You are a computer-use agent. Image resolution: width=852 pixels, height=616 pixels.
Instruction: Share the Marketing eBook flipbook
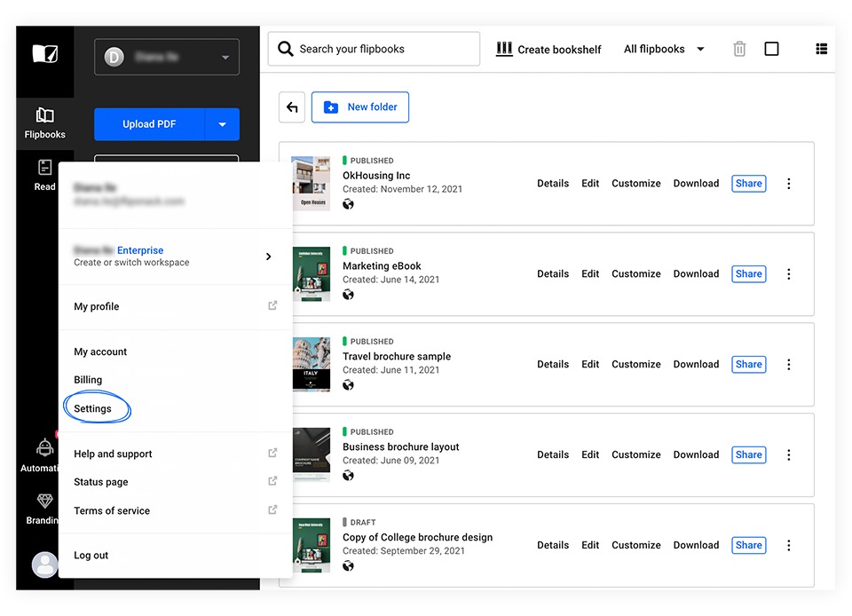[748, 274]
